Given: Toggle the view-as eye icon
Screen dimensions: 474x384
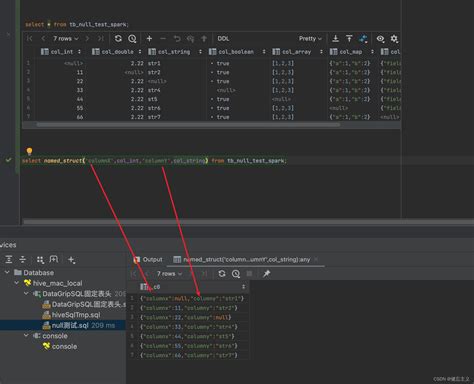Looking at the screenshot, I should tap(380, 39).
